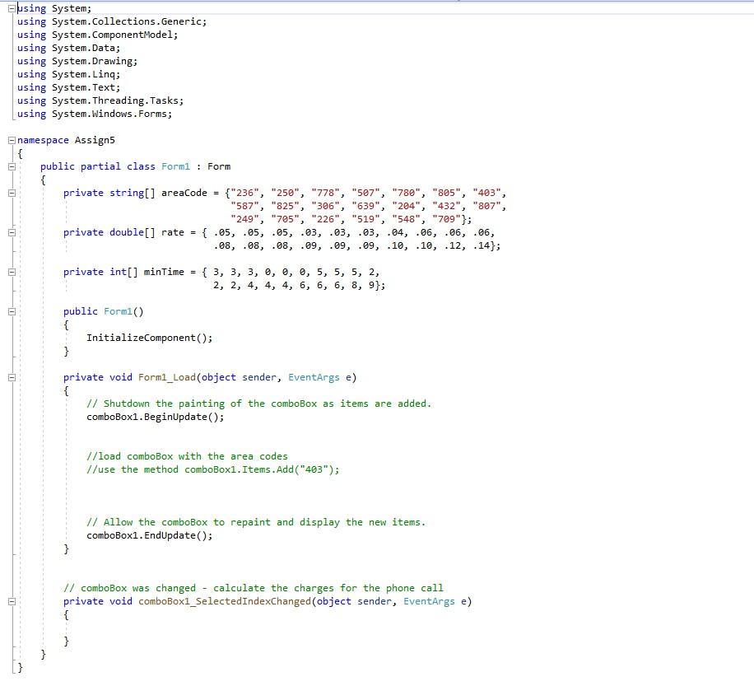Click the 'Allow the comboBox to repaint' comment
Image resolution: width=754 pixels, height=700 pixels.
256,522
